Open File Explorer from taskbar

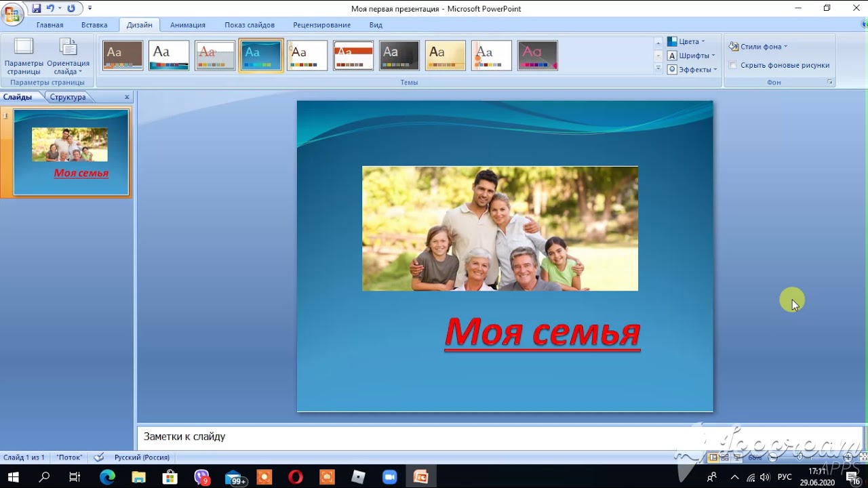tap(138, 477)
